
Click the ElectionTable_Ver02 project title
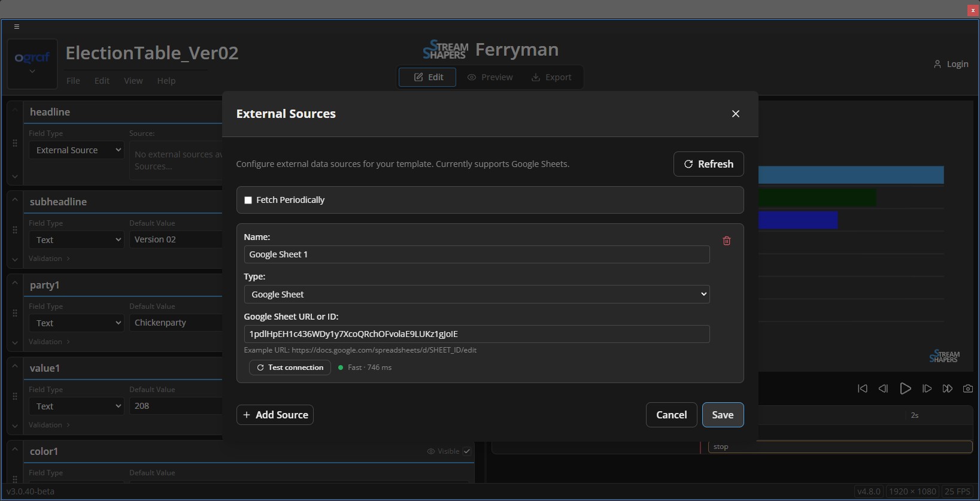(x=152, y=53)
